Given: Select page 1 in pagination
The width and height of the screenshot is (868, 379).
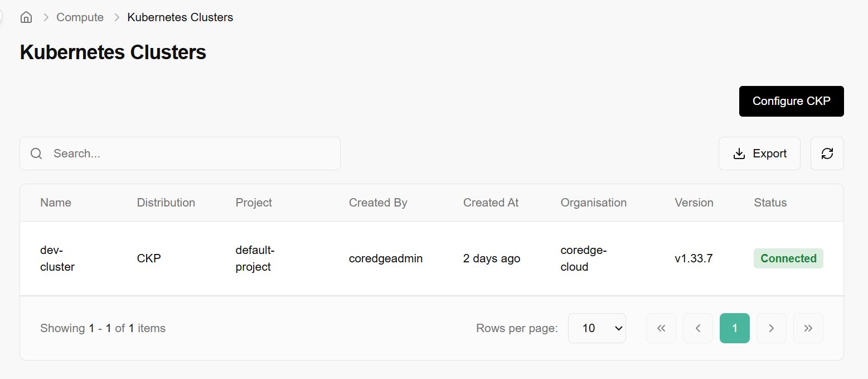Looking at the screenshot, I should [x=734, y=328].
